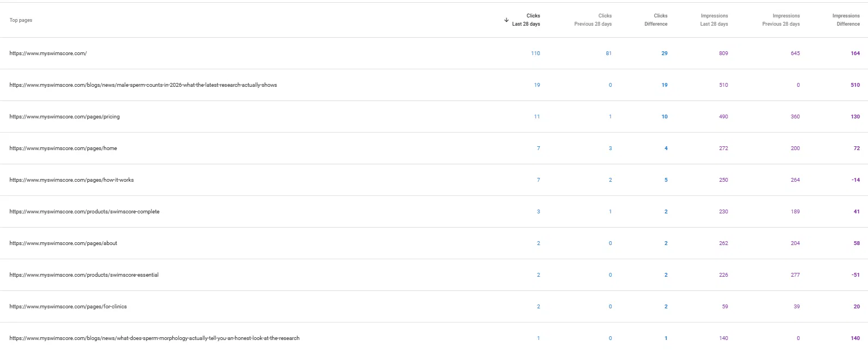Click the 41 impressions difference value
Image resolution: width=868 pixels, height=352 pixels.
(x=857, y=212)
